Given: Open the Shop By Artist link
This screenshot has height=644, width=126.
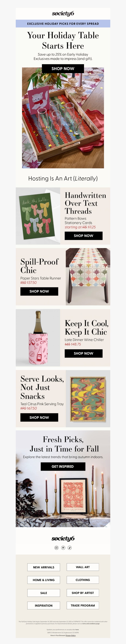Looking at the screenshot, I should [x=83, y=593].
